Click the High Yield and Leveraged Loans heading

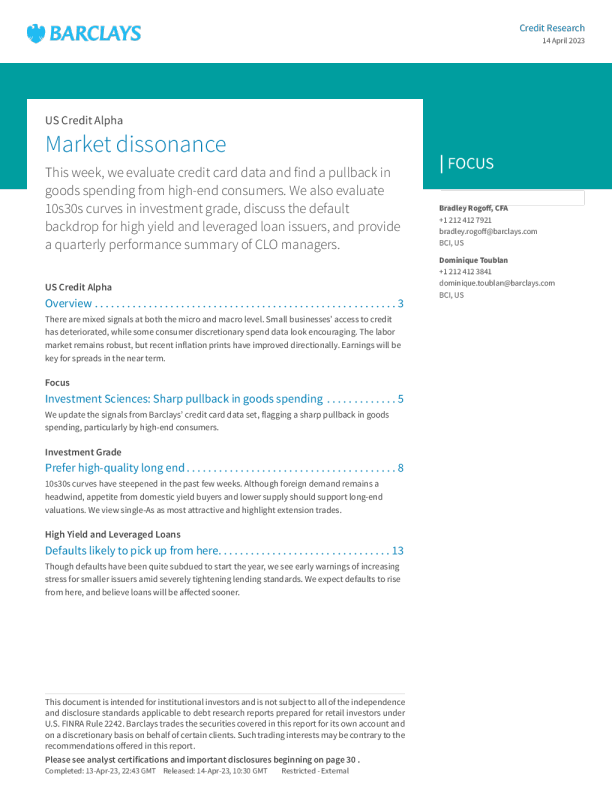113,534
